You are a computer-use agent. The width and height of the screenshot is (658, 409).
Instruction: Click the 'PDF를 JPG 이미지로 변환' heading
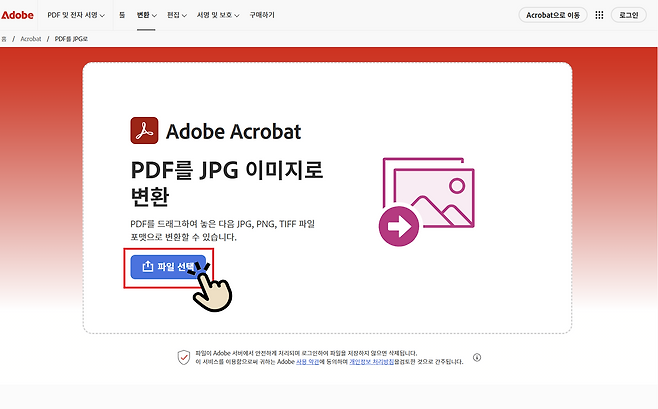(227, 183)
